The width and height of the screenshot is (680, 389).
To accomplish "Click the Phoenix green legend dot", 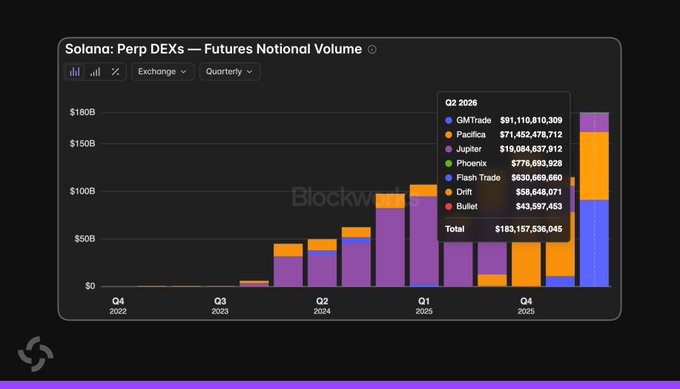I will coord(448,163).
